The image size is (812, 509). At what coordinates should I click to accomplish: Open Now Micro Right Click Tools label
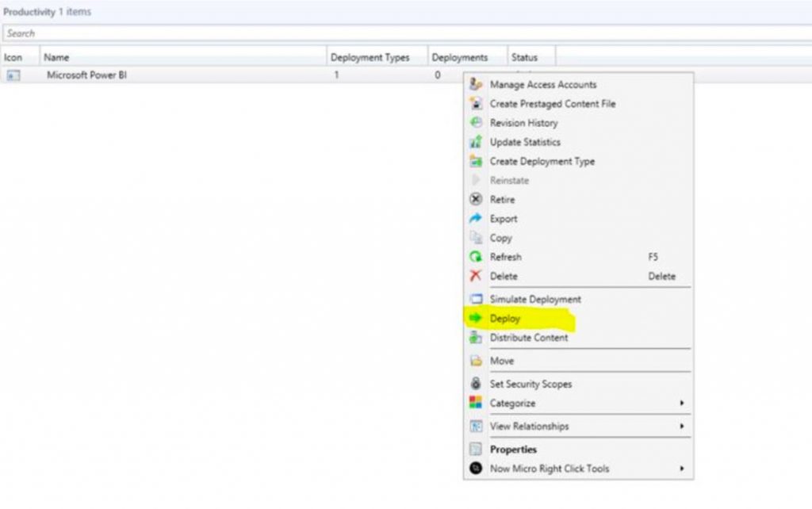pyautogui.click(x=550, y=469)
